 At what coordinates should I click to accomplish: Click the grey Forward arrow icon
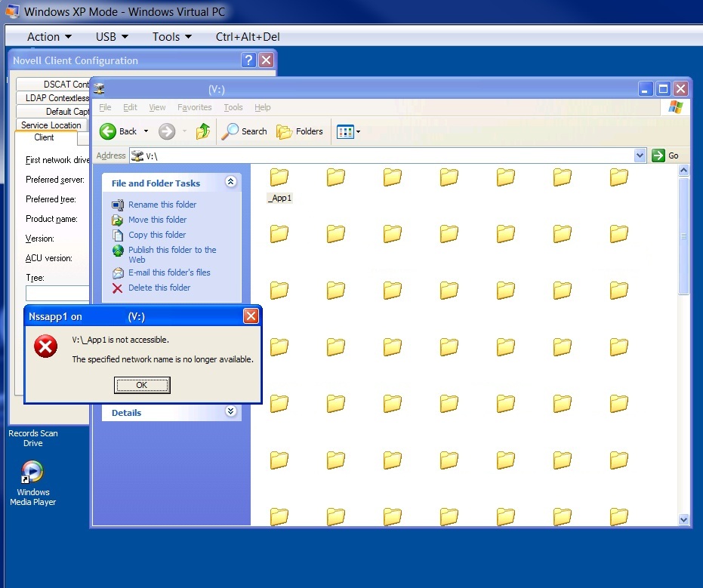pyautogui.click(x=167, y=131)
